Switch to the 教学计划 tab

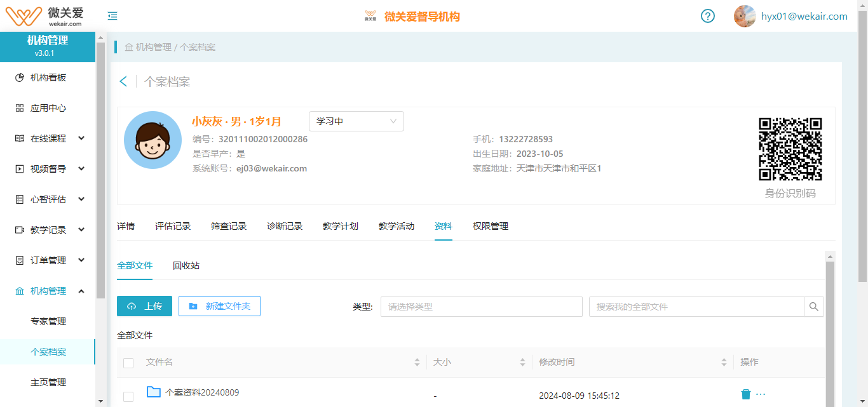[x=341, y=226]
